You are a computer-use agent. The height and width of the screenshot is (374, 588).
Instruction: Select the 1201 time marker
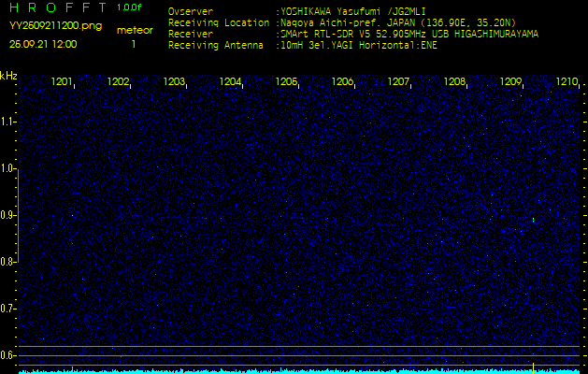63,82
